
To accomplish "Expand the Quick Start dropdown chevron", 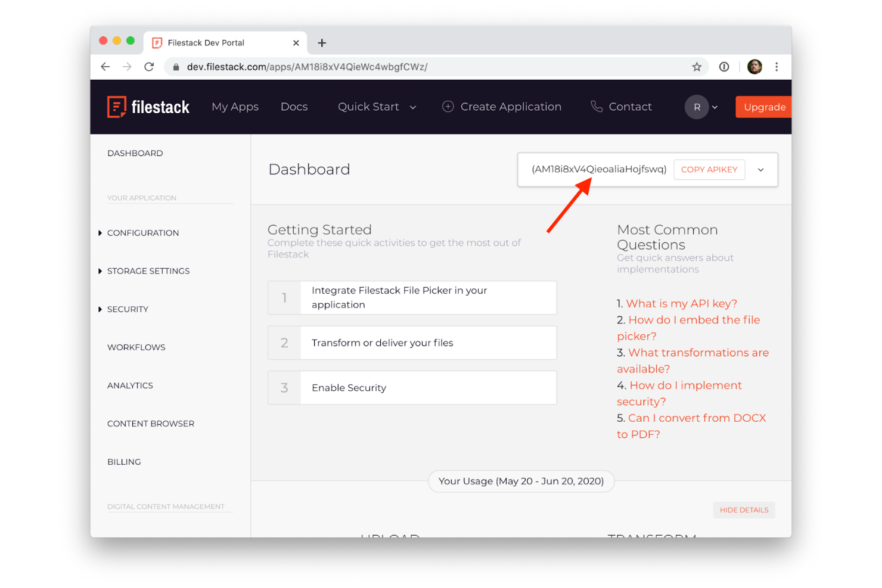I will [413, 107].
